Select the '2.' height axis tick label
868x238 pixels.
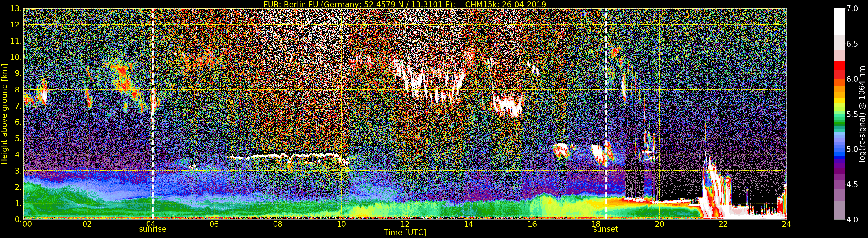18,187
